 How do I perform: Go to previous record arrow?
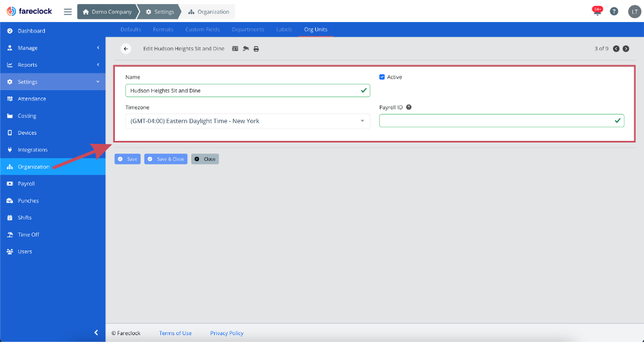(x=616, y=48)
